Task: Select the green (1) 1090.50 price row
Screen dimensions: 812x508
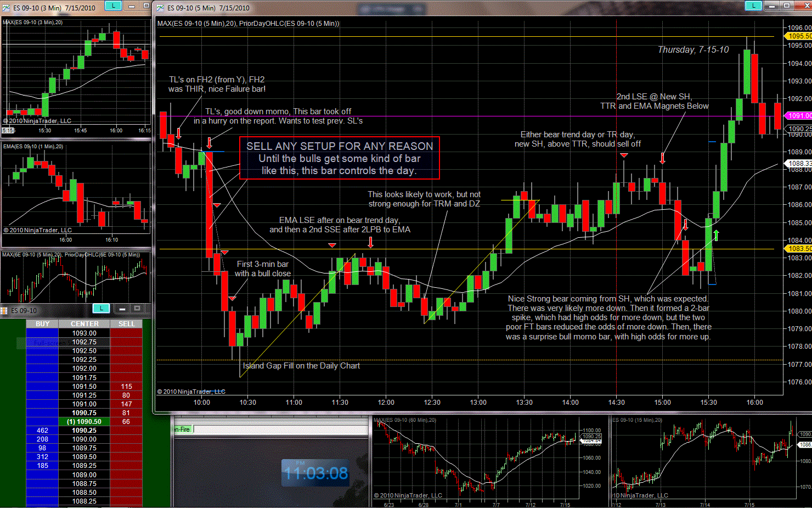Action: pos(84,422)
